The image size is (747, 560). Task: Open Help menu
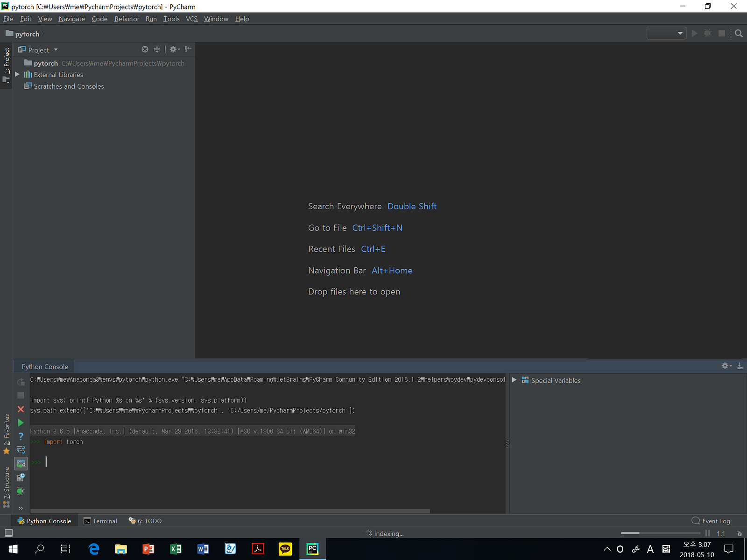(x=242, y=19)
